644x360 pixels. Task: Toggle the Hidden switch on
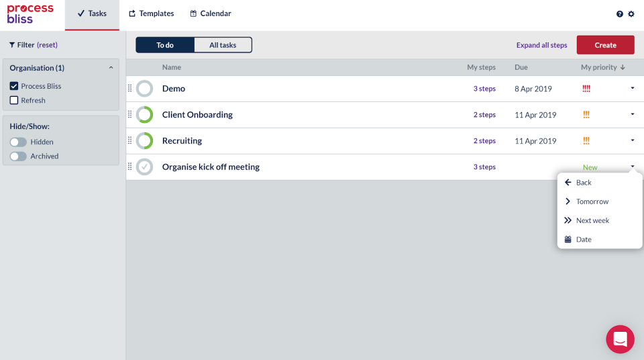(18, 142)
